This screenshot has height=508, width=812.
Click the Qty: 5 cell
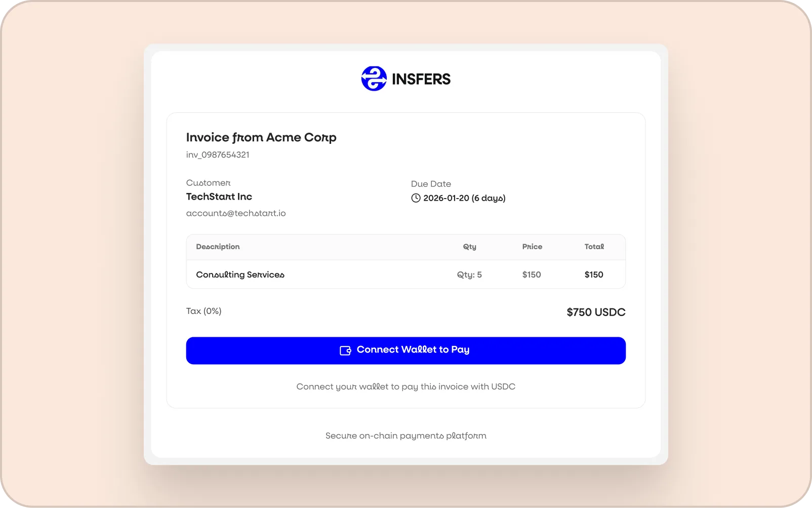click(469, 275)
